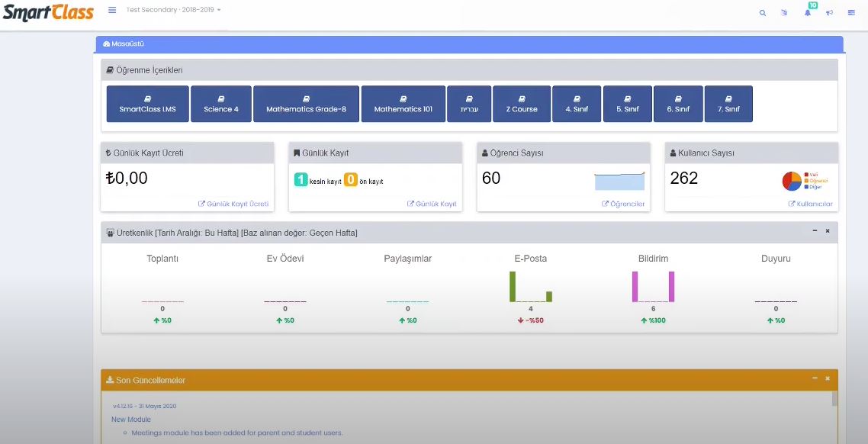This screenshot has width=868, height=444.
Task: Select the Mathematics Grade-8 course
Action: [x=307, y=103]
